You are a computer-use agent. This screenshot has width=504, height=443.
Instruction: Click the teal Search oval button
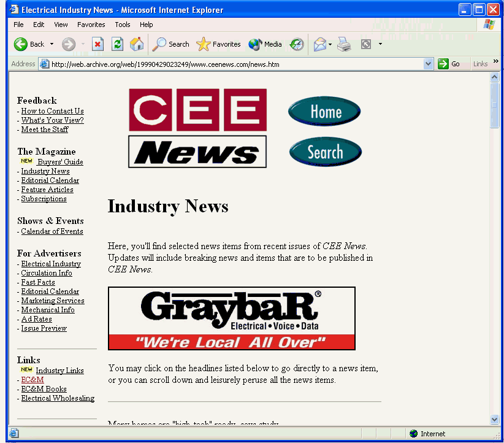click(x=326, y=152)
